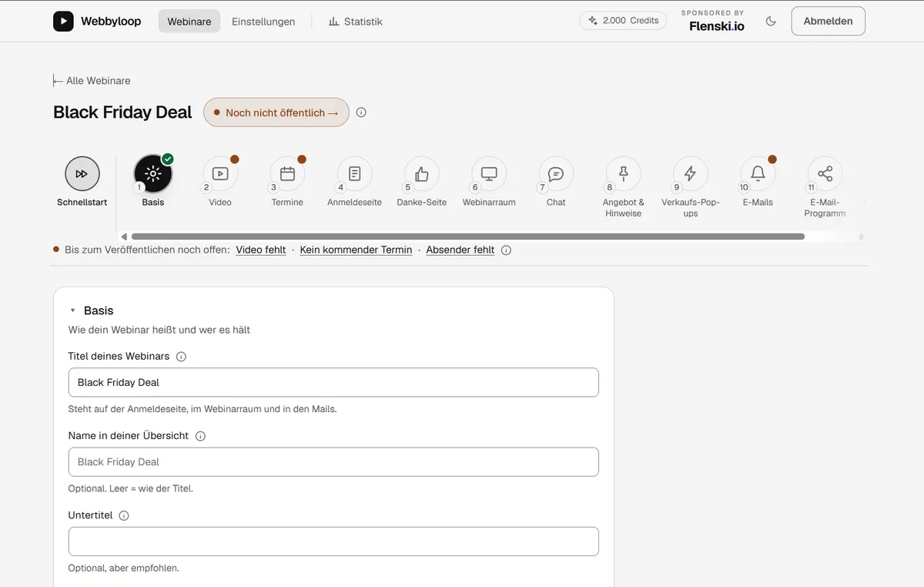Open the Angebot & Hinweise pin step
Viewport: 924px width, 587px height.
click(x=624, y=174)
